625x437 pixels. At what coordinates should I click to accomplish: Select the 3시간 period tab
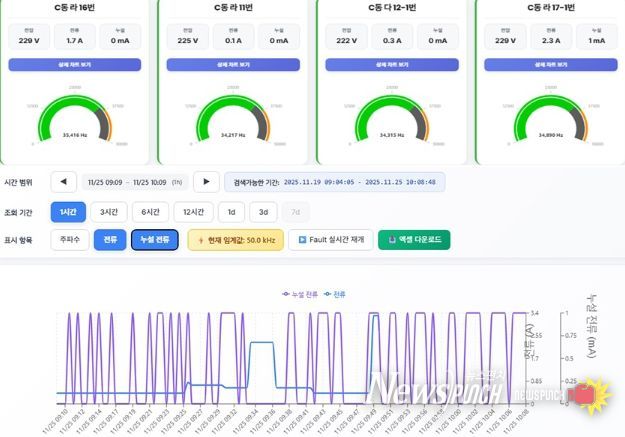coord(108,212)
